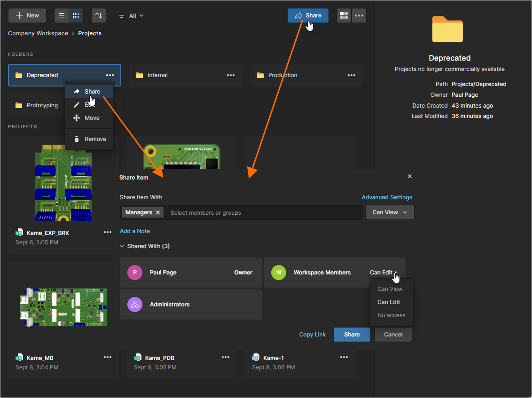532x398 pixels.
Task: Select Can View in the permission list
Action: pos(391,289)
